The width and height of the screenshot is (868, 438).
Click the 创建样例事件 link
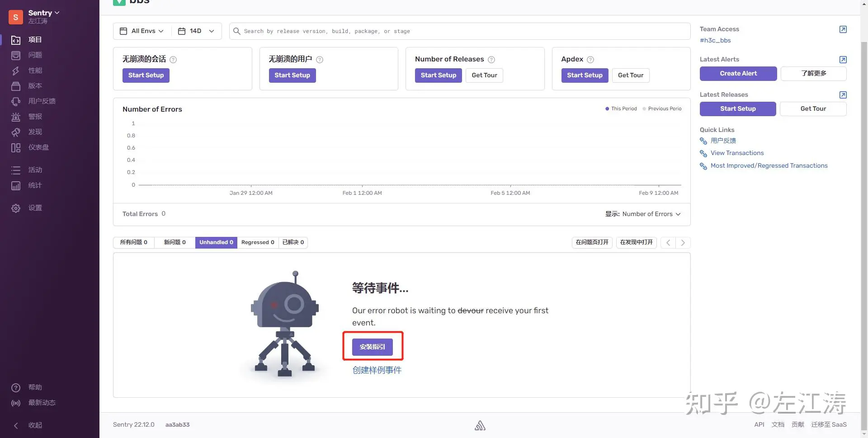point(377,370)
